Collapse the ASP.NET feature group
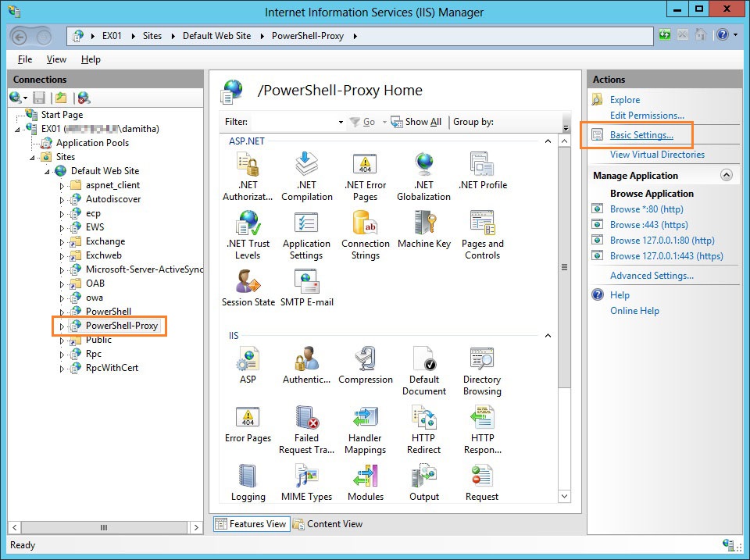Image resolution: width=750 pixels, height=560 pixels. point(548,141)
